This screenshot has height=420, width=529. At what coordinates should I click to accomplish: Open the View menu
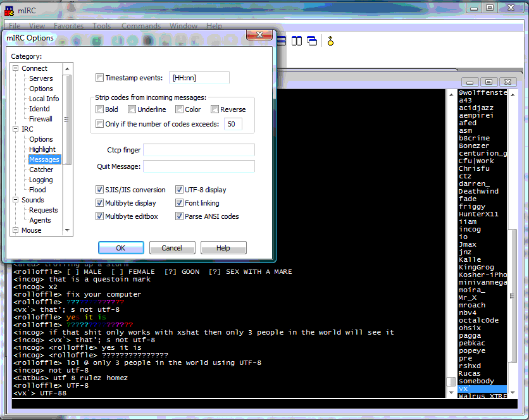37,26
